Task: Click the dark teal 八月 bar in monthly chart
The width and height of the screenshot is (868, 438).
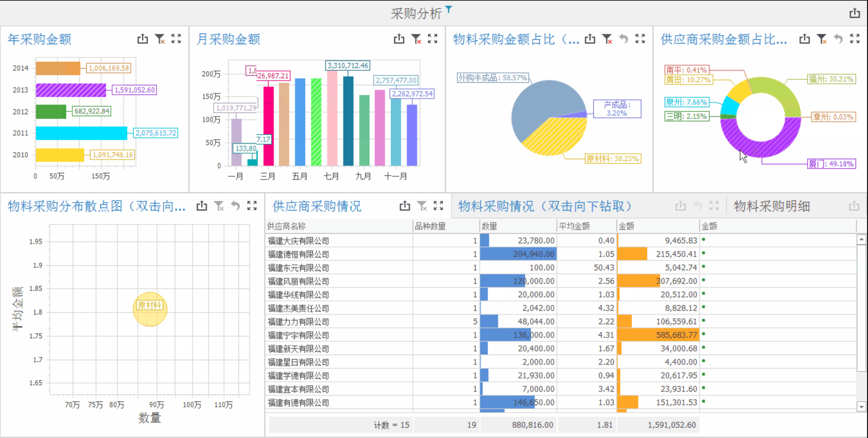Action: tap(348, 121)
